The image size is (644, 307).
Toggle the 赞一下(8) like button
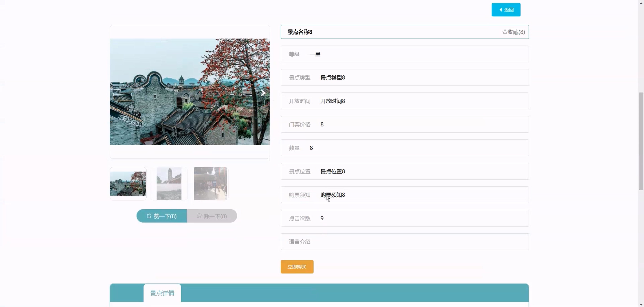(x=165, y=216)
